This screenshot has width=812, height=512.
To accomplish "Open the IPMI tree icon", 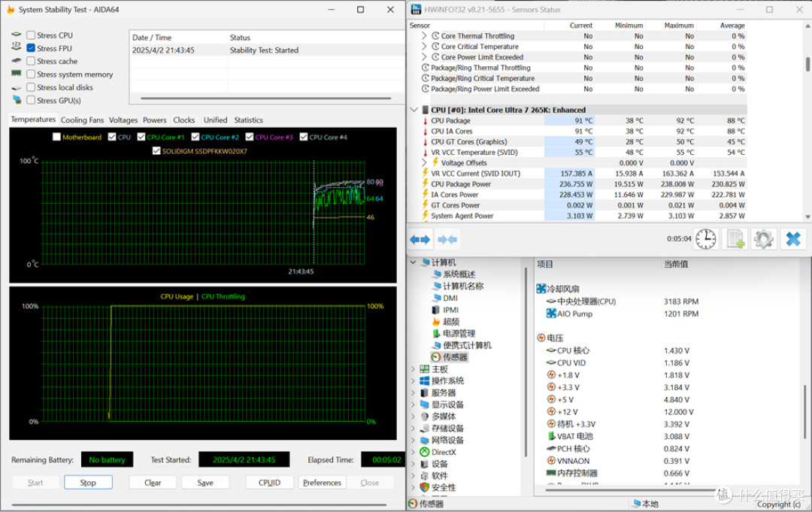I will pyautogui.click(x=436, y=310).
